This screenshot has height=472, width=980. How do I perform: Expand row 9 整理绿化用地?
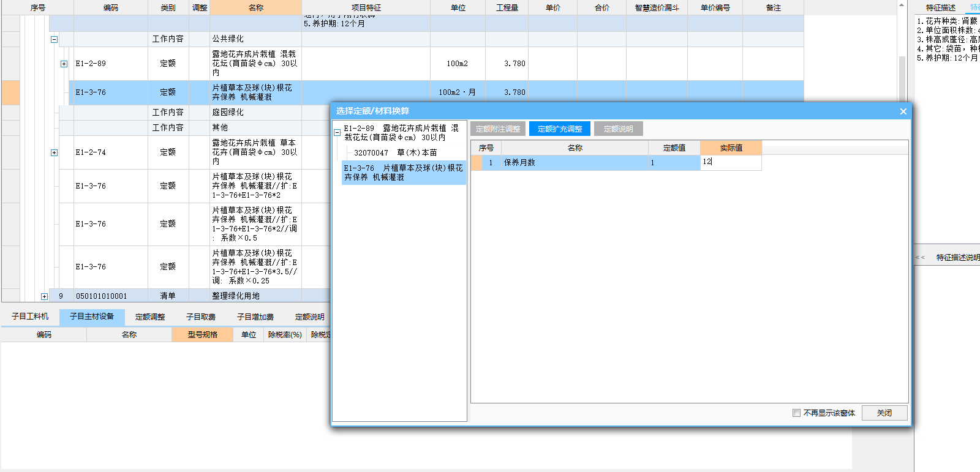tap(44, 296)
